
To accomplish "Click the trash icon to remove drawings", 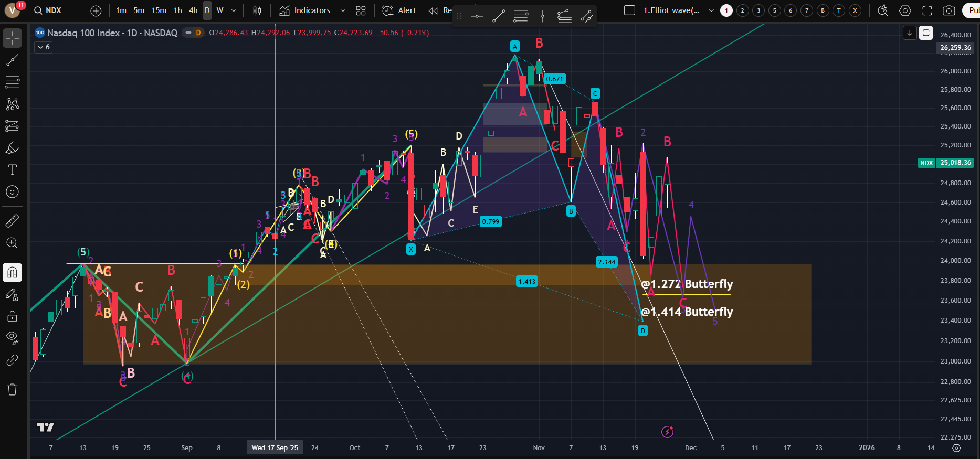I will pyautogui.click(x=12, y=389).
